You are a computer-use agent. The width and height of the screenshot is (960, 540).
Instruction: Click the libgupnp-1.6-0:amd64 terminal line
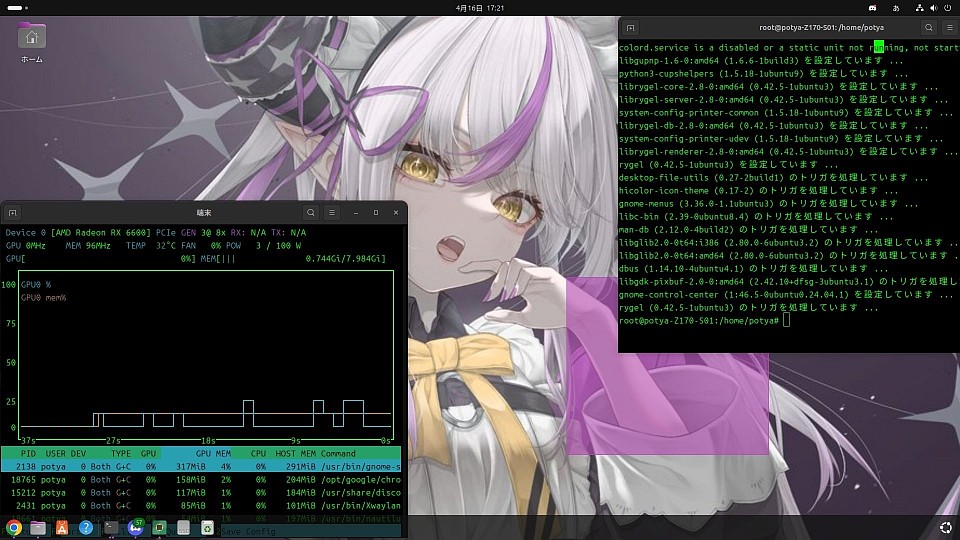pyautogui.click(x=761, y=61)
